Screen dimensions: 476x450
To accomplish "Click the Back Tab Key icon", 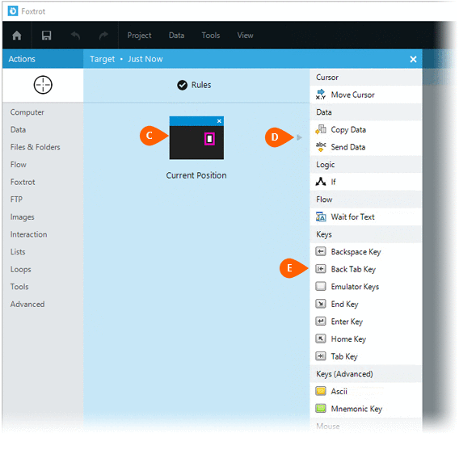I will pyautogui.click(x=321, y=269).
